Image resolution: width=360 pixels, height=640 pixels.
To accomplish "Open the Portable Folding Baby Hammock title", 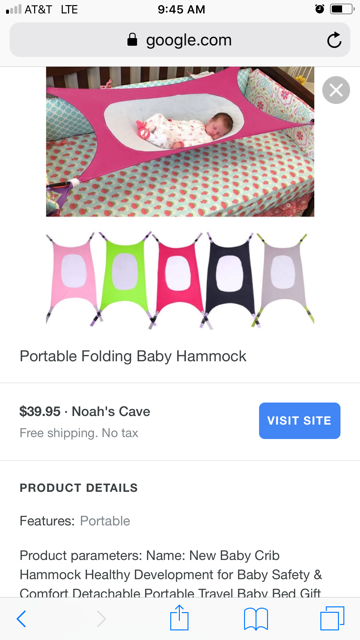I will [133, 356].
